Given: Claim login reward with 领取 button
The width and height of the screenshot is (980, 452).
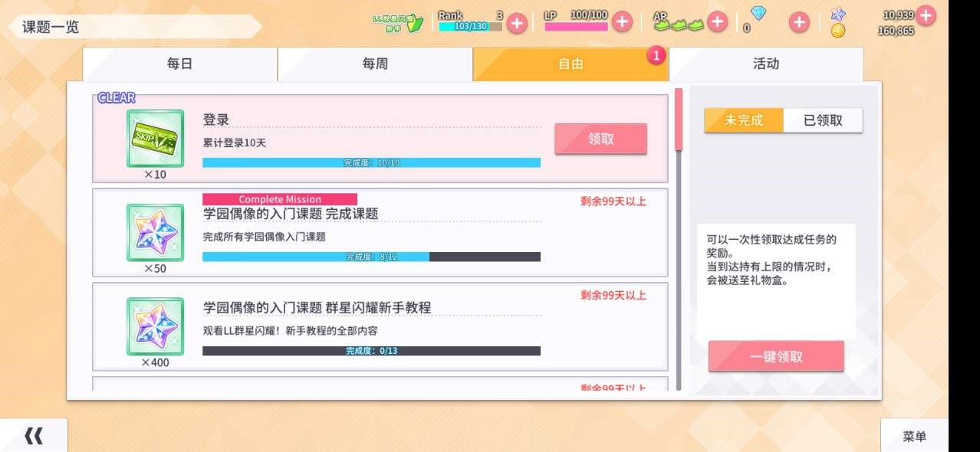Looking at the screenshot, I should [600, 139].
